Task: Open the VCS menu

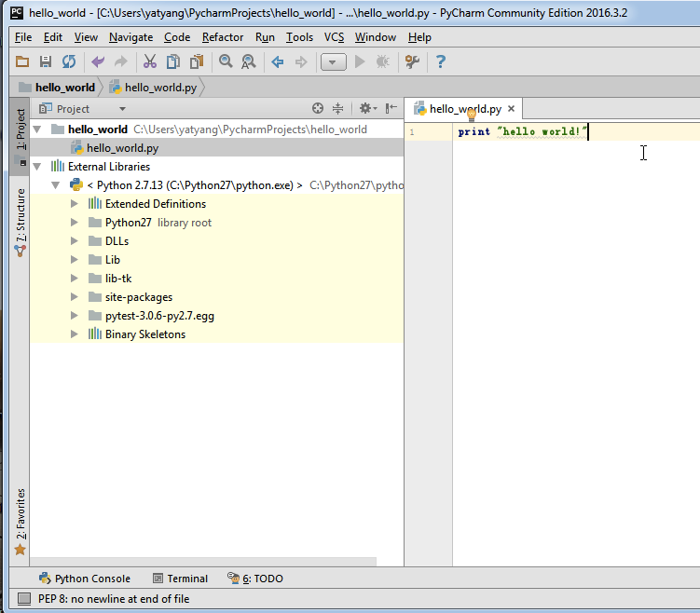Action: 334,37
